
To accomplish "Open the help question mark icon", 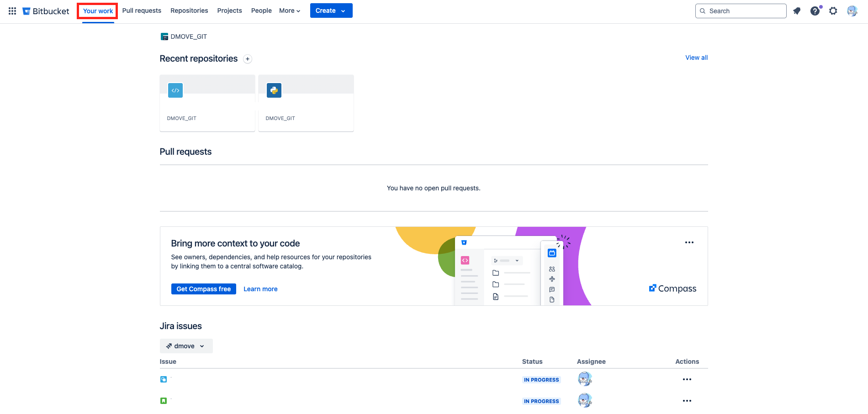I will [x=815, y=11].
